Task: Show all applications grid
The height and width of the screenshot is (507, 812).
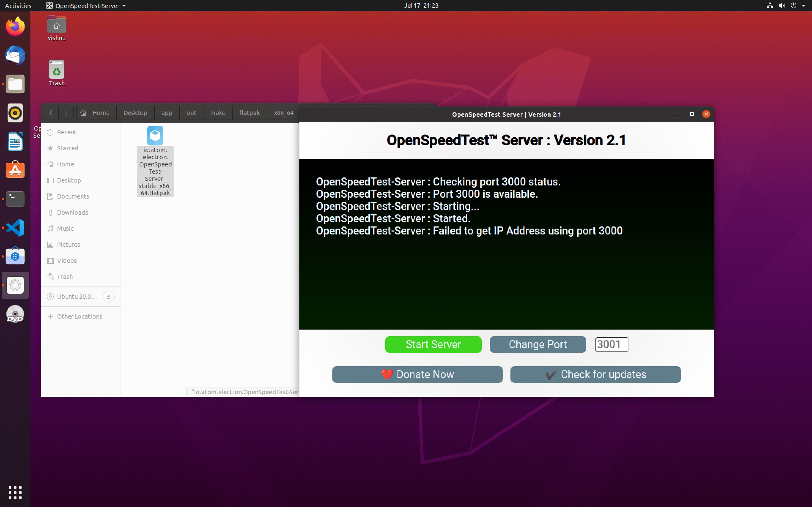Action: pyautogui.click(x=15, y=492)
